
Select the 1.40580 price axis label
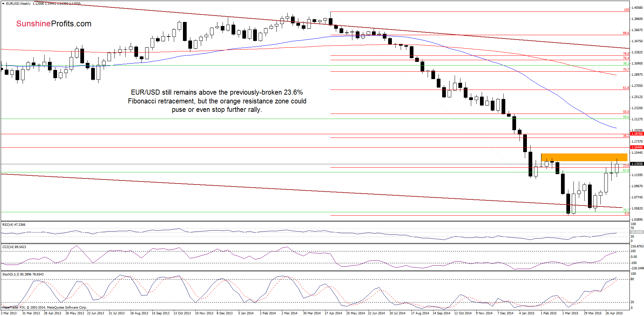tap(637, 8)
